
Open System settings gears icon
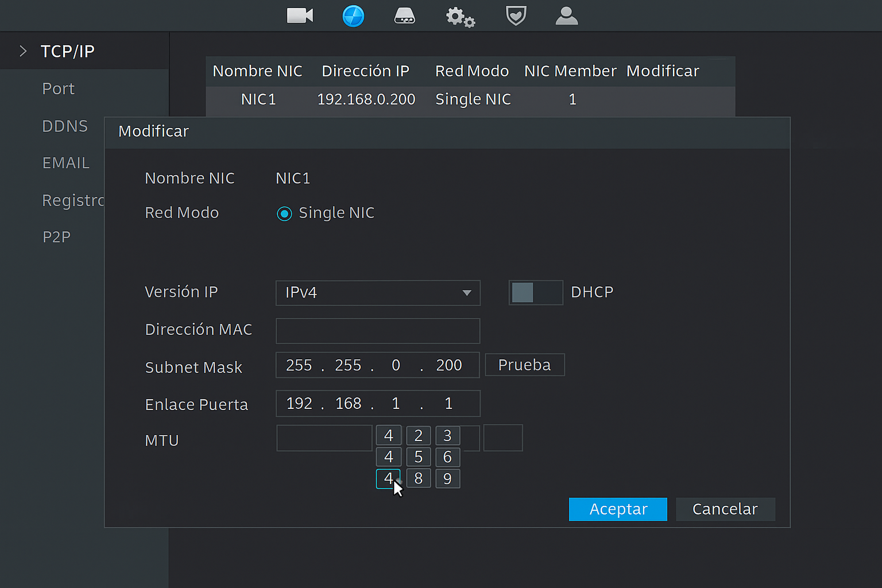(460, 17)
